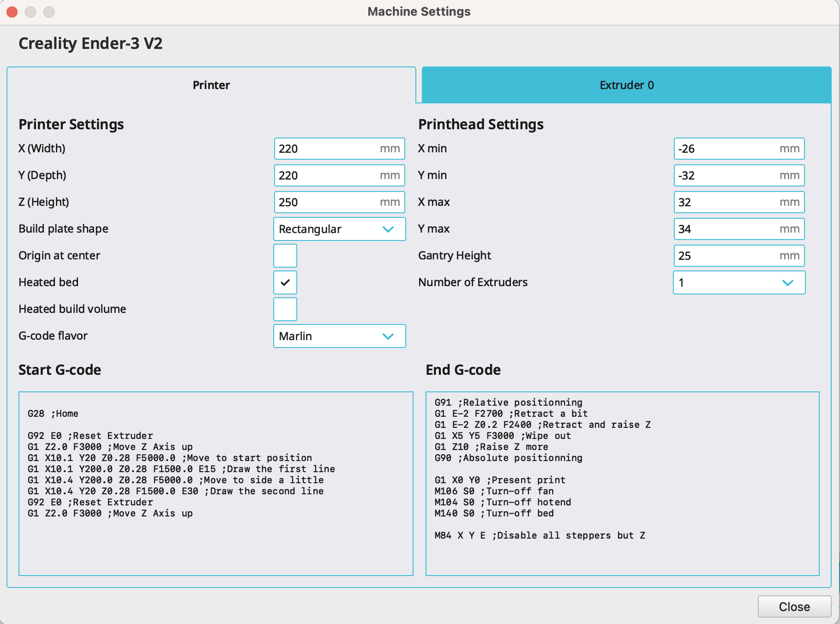This screenshot has width=840, height=624.
Task: Click the X min input field
Action: (739, 149)
